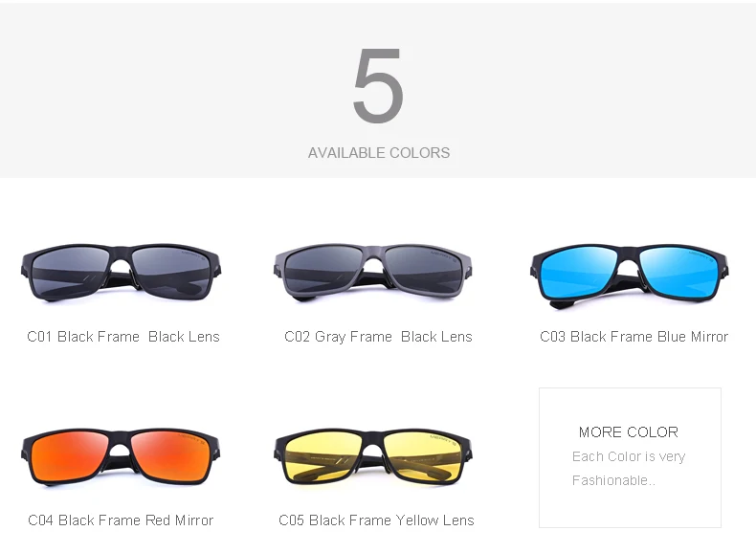Click the 'C01 Black Frame Black Lens' label
This screenshot has height=553, width=756.
[123, 337]
